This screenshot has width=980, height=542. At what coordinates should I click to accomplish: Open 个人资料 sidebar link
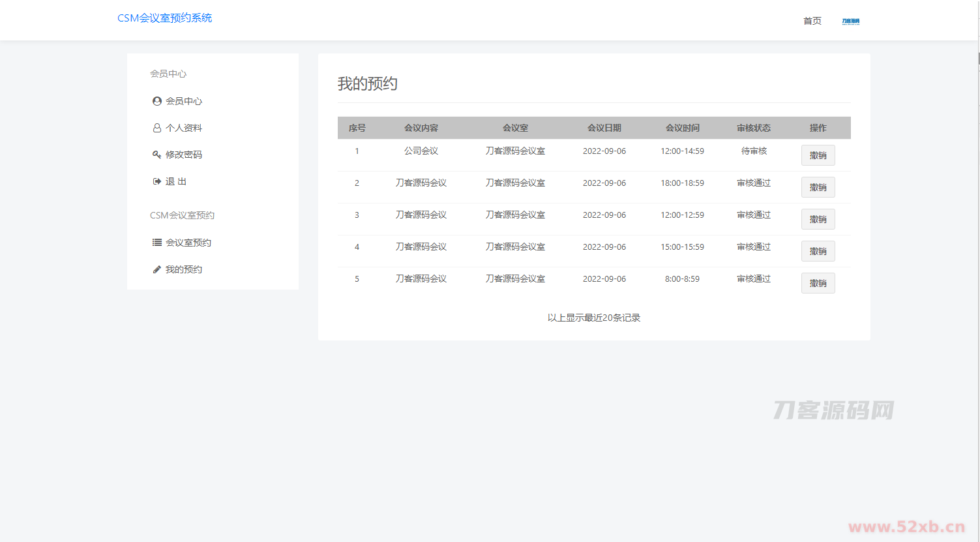(184, 128)
